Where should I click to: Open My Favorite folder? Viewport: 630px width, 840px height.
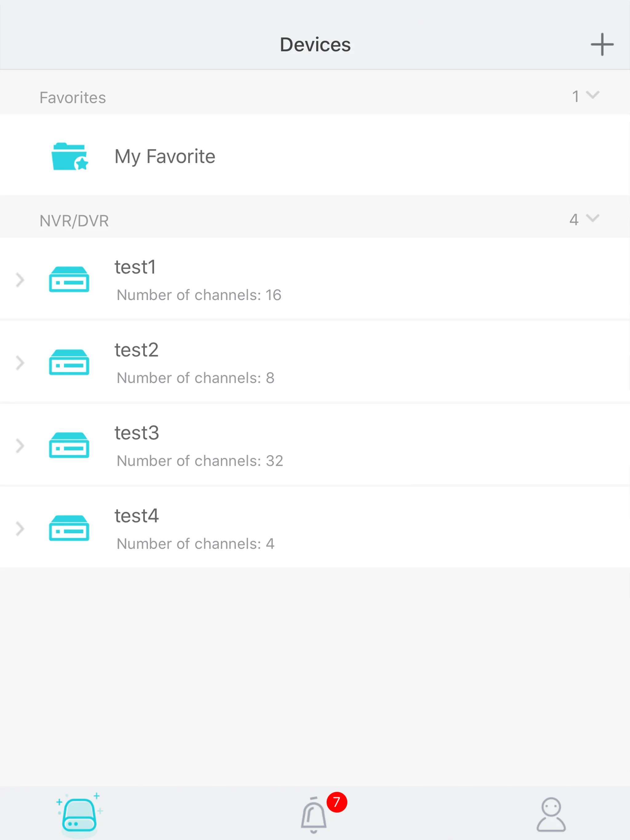click(x=315, y=156)
